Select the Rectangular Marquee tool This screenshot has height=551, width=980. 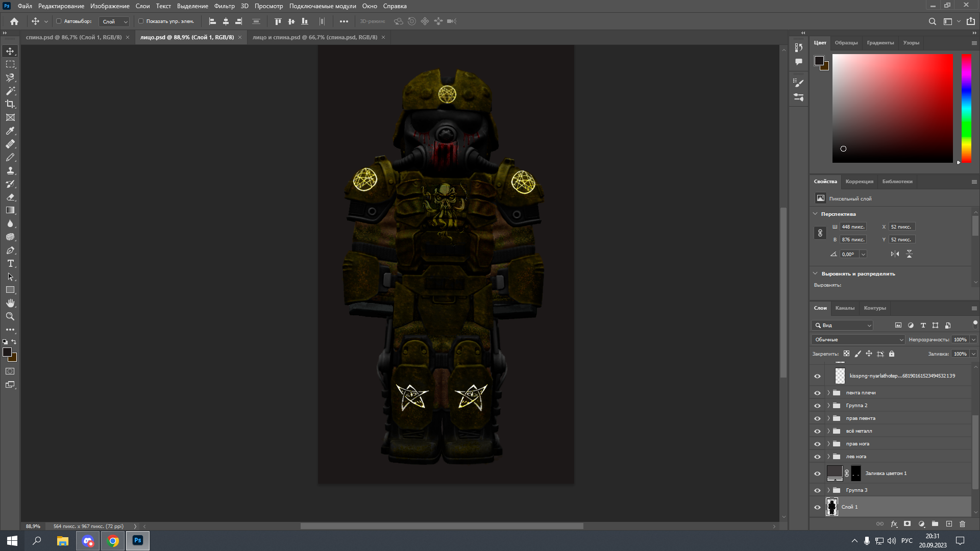click(10, 64)
